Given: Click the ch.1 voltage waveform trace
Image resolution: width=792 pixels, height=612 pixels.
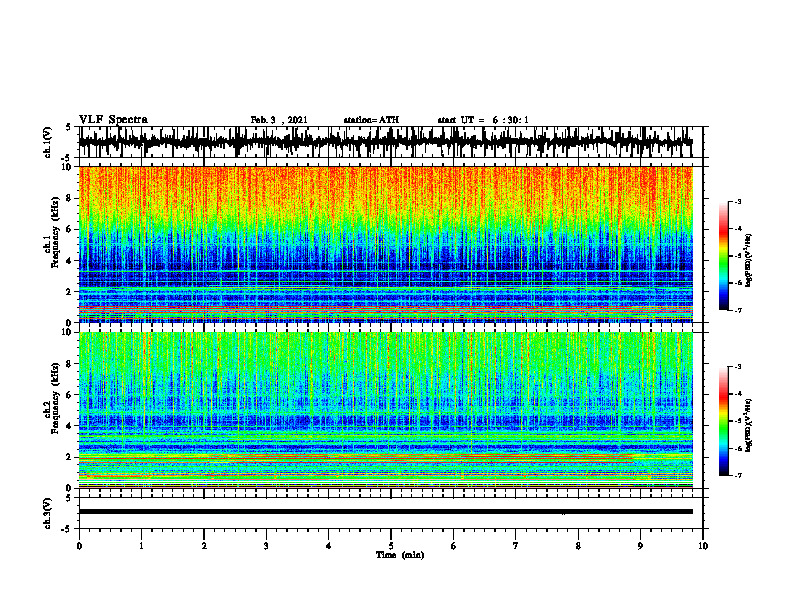Looking at the screenshot, I should point(386,142).
